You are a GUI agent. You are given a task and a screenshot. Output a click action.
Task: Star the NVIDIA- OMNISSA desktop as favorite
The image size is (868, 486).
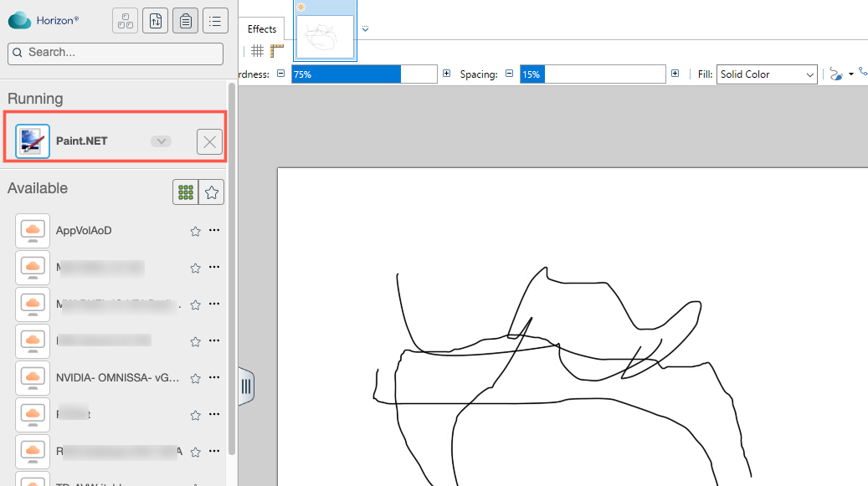click(x=195, y=378)
